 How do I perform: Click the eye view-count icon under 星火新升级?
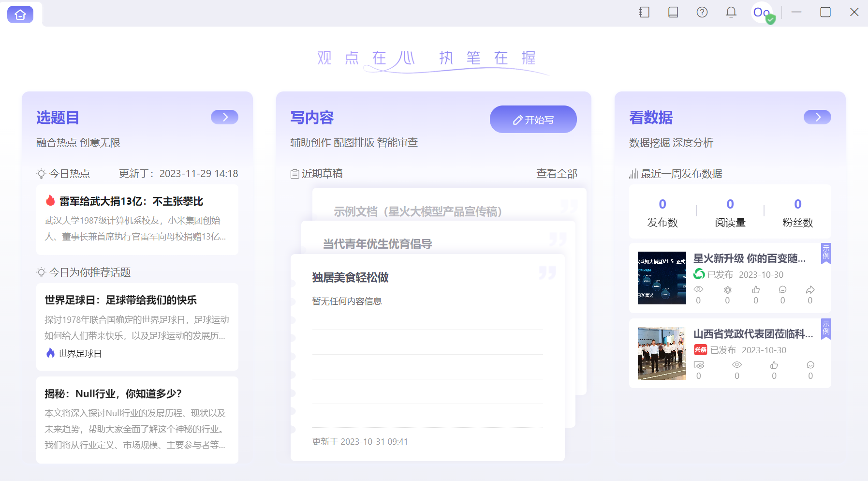tap(698, 289)
